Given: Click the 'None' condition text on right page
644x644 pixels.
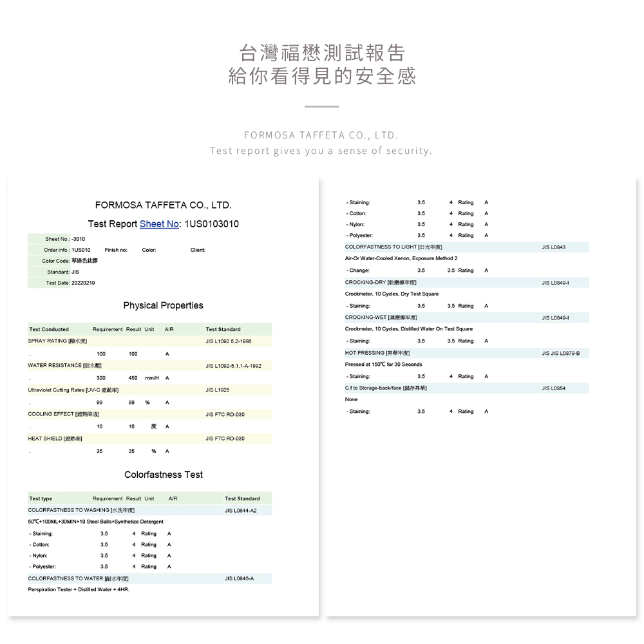Looking at the screenshot, I should [351, 399].
